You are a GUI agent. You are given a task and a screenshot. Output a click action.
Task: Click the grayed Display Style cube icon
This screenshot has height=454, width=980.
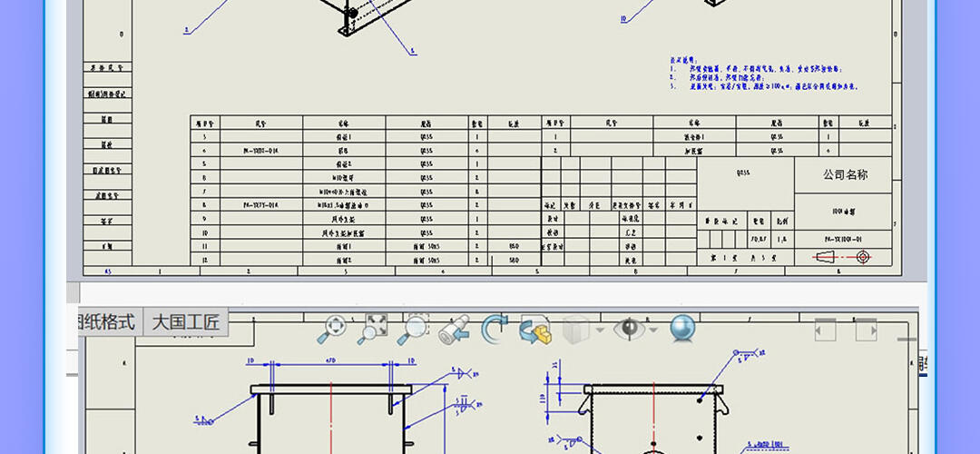[575, 329]
